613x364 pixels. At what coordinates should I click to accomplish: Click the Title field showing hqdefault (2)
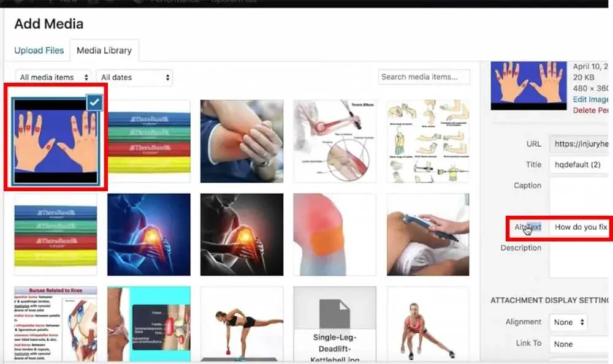point(579,165)
